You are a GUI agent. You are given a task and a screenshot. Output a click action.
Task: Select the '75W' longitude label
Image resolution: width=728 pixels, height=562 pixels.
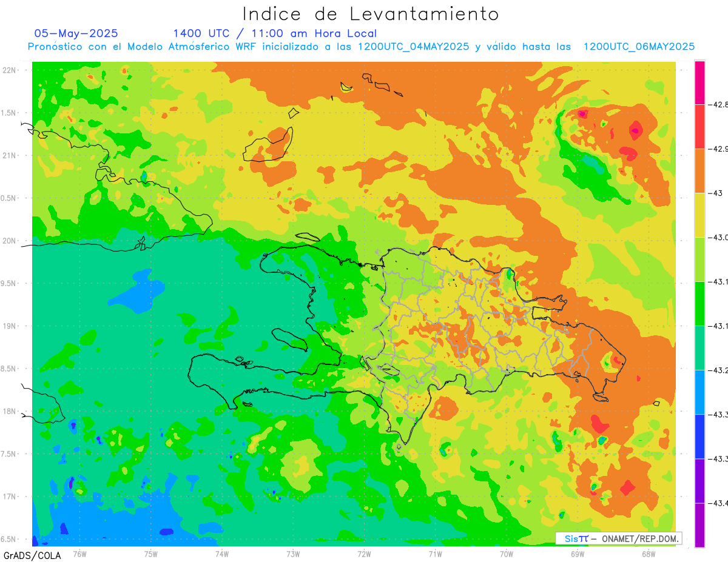151,554
